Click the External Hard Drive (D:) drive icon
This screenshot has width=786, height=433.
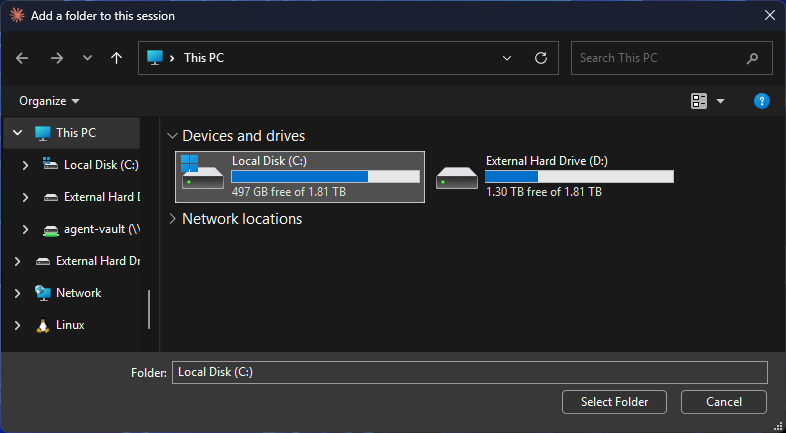pos(457,178)
